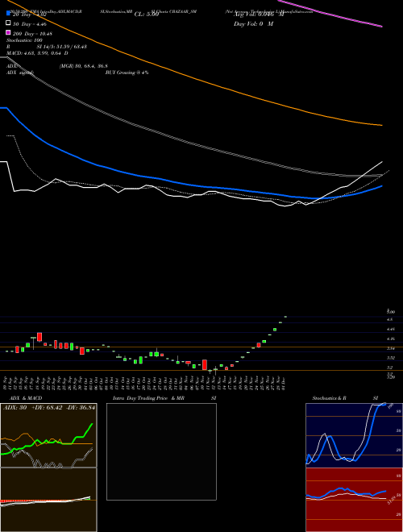Click the MACD histogram panel
This screenshot has height=532, width=403.
(48, 500)
